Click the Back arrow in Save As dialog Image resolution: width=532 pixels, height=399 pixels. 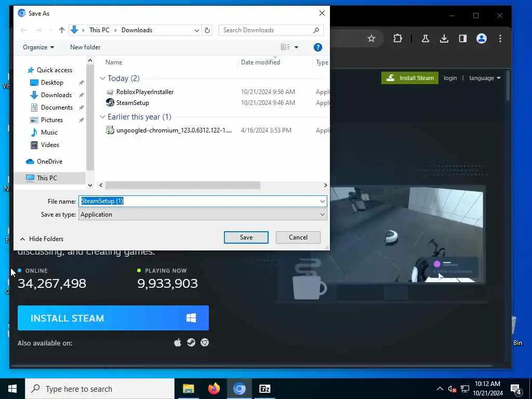click(23, 30)
